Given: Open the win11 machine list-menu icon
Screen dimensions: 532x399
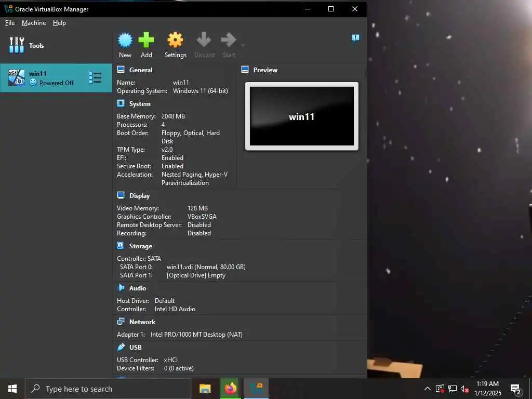Looking at the screenshot, I should pyautogui.click(x=95, y=78).
